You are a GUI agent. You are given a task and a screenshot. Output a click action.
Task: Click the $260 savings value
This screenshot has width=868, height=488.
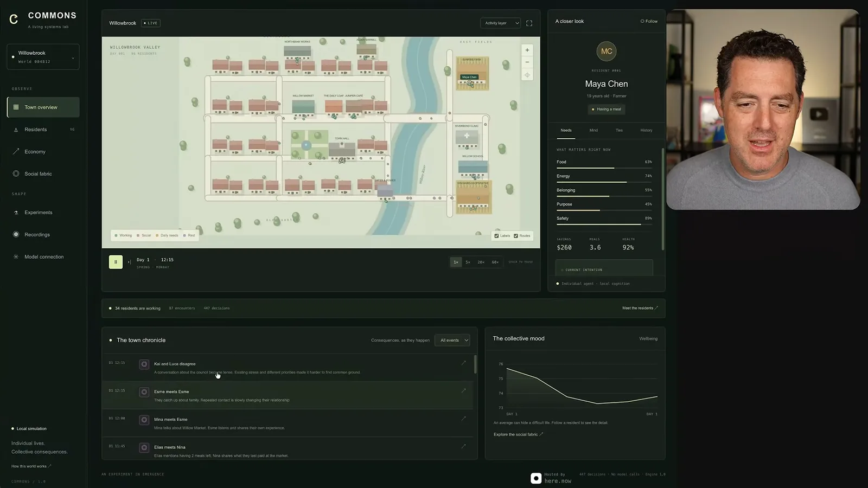click(x=564, y=247)
